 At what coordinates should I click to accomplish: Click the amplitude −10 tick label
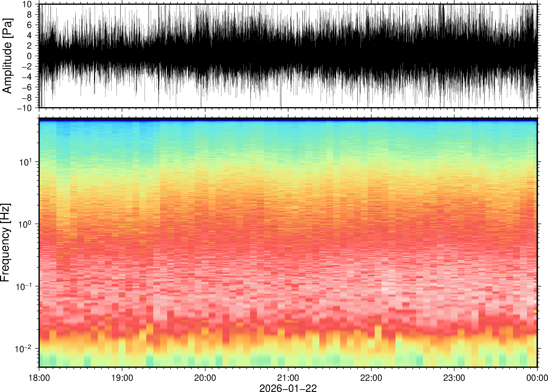[x=24, y=108]
